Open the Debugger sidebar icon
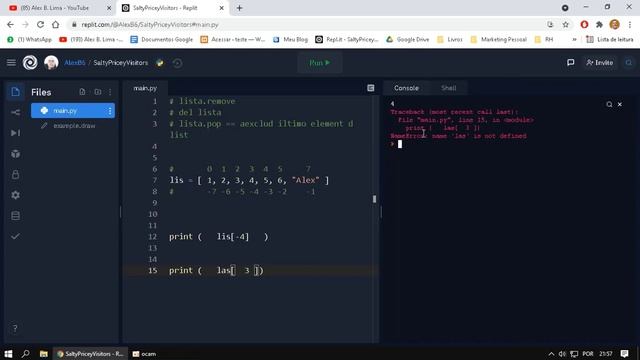Viewport: 640px width, 360px height. pos(16,133)
